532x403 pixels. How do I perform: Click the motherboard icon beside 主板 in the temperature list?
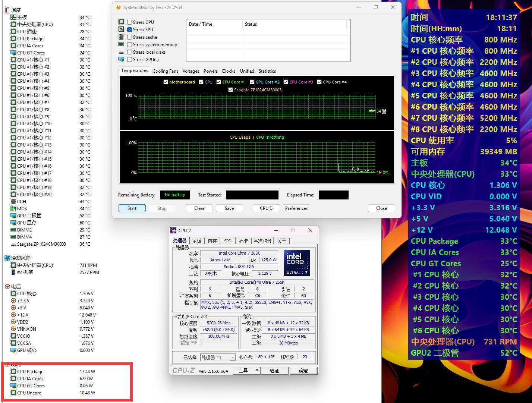(13, 17)
